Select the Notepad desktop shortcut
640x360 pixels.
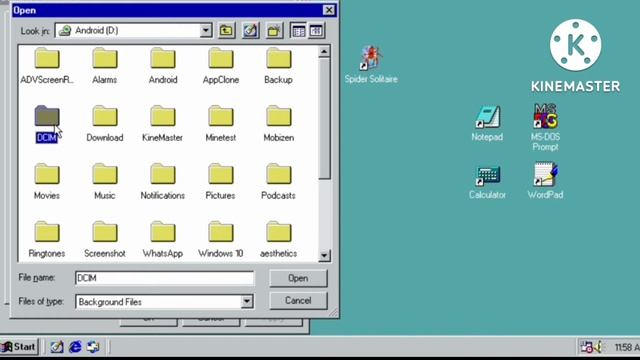487,123
